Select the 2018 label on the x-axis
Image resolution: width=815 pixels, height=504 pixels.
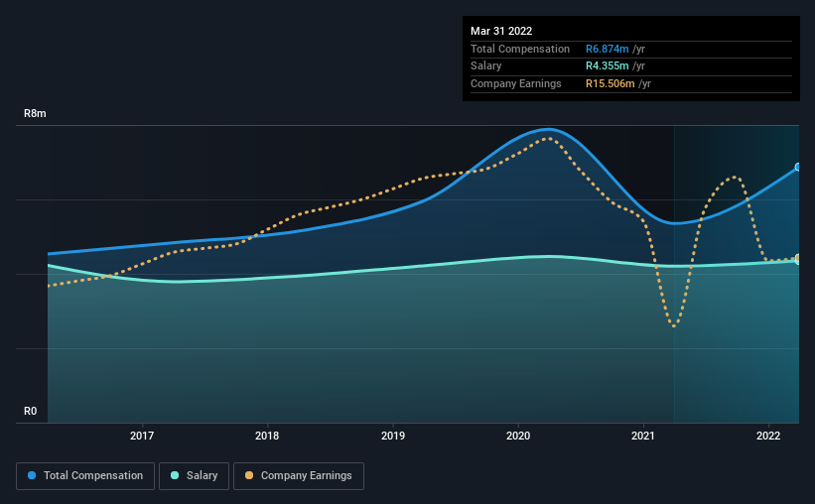point(267,436)
